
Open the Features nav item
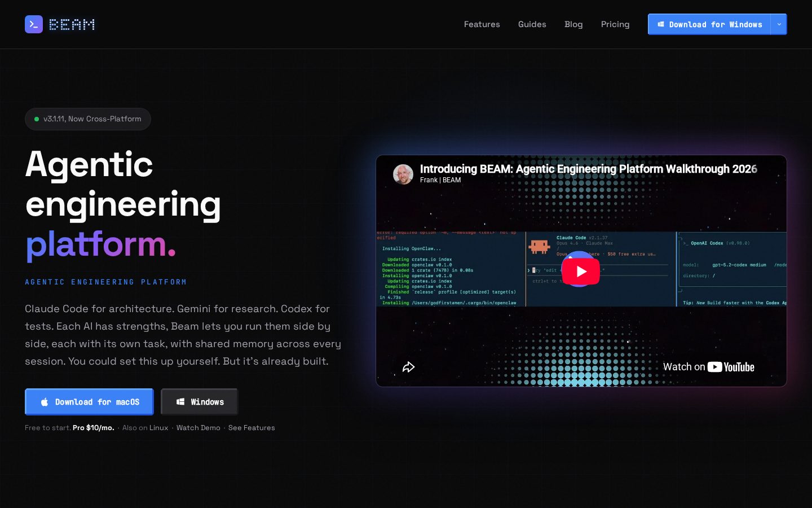click(482, 24)
